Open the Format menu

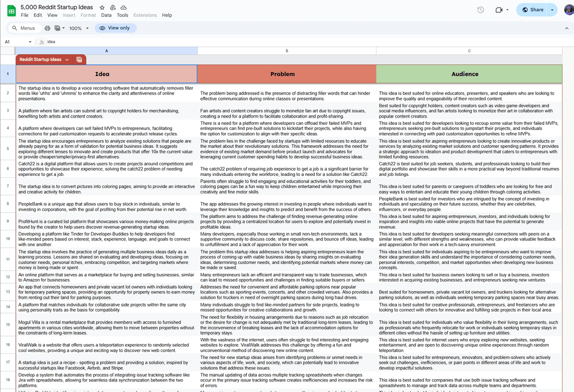coord(88,15)
